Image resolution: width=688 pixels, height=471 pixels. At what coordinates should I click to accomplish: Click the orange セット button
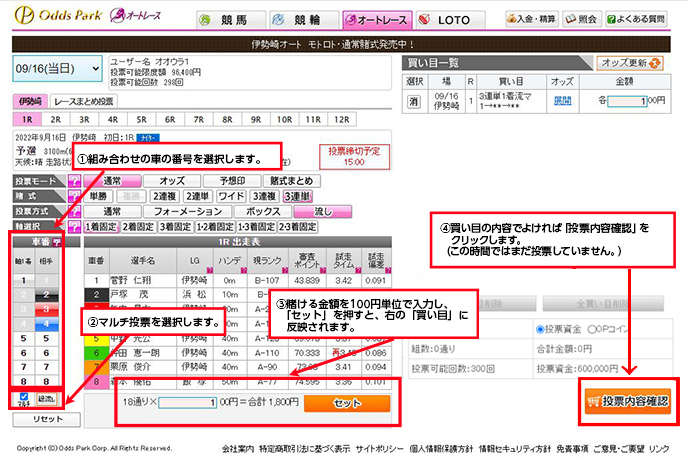pyautogui.click(x=347, y=403)
